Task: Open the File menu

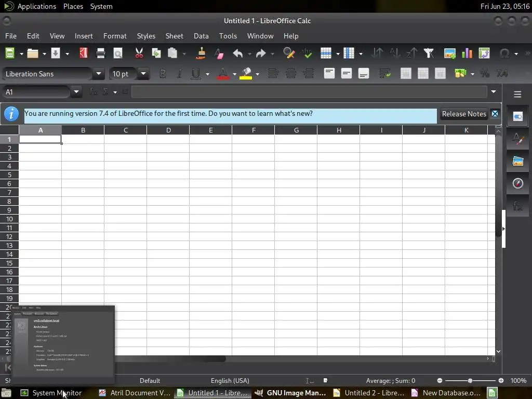Action: [x=11, y=36]
